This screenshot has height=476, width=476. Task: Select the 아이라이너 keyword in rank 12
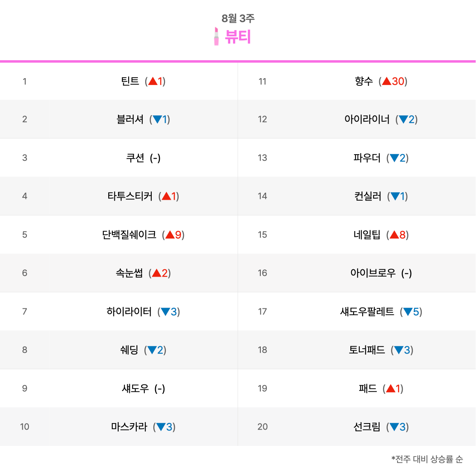click(x=367, y=119)
